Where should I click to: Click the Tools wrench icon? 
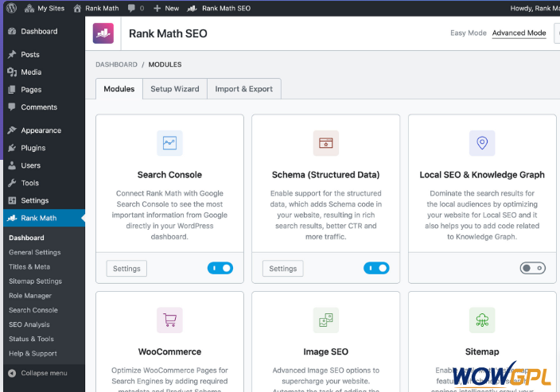click(12, 183)
